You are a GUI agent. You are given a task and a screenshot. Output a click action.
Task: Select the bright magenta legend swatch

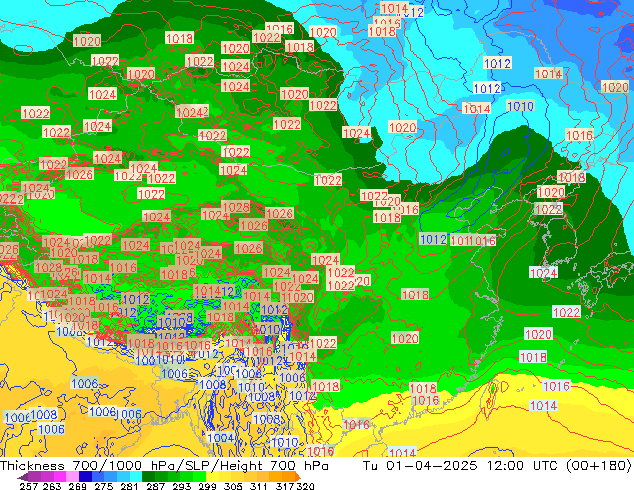(60, 477)
